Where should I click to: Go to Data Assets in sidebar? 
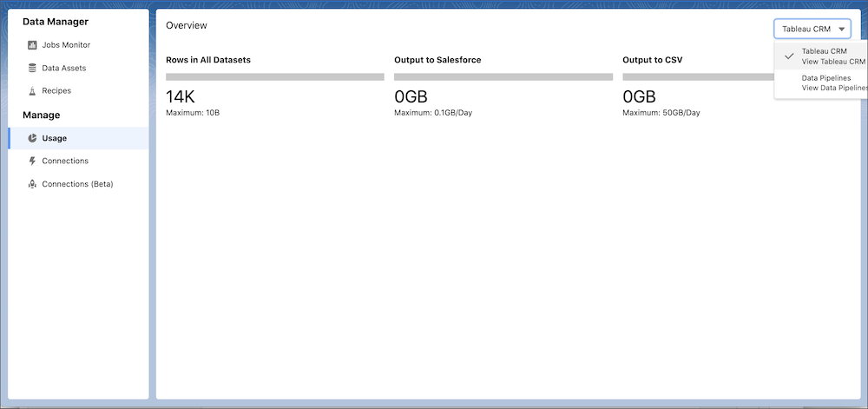click(64, 68)
